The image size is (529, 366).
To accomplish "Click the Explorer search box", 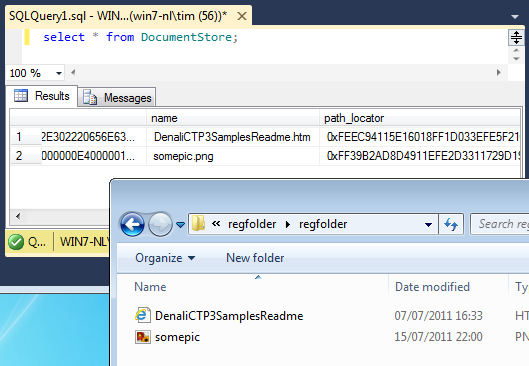I will [500, 224].
